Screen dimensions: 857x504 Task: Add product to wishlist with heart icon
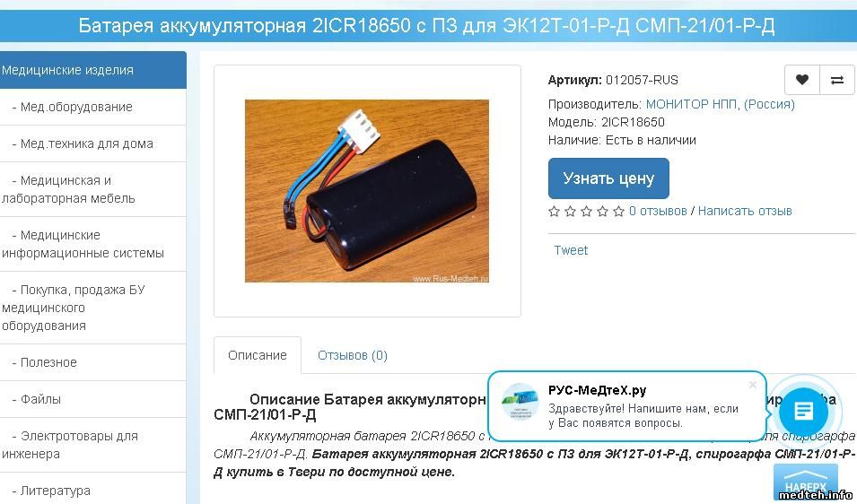click(801, 80)
